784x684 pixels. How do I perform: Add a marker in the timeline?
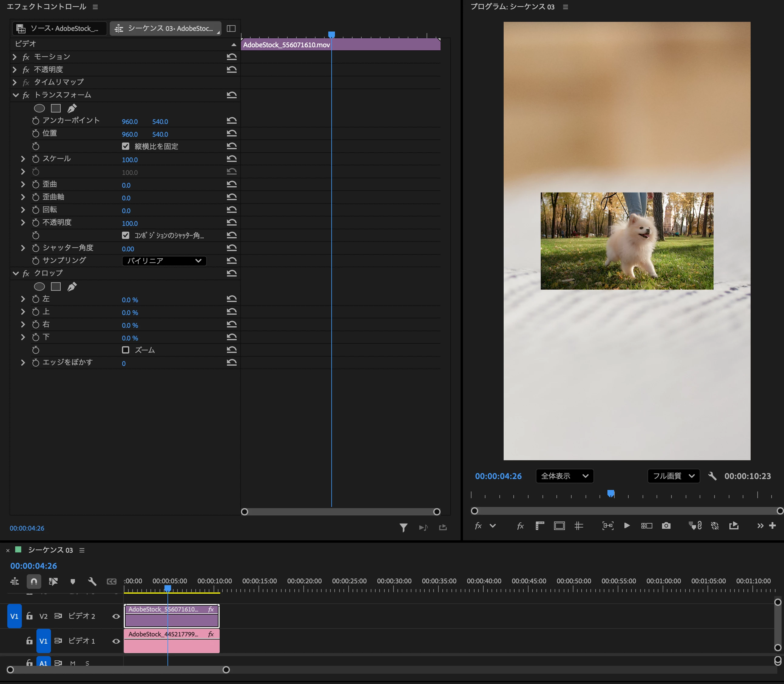click(73, 581)
